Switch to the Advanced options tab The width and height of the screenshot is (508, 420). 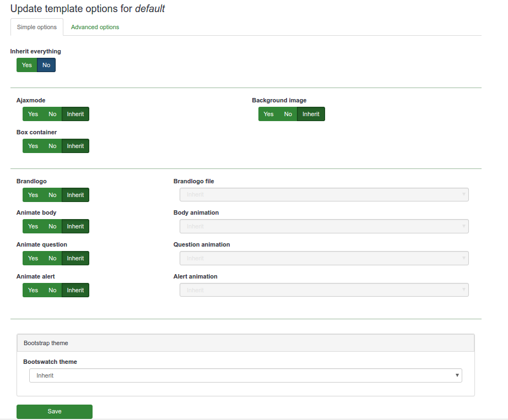(95, 27)
